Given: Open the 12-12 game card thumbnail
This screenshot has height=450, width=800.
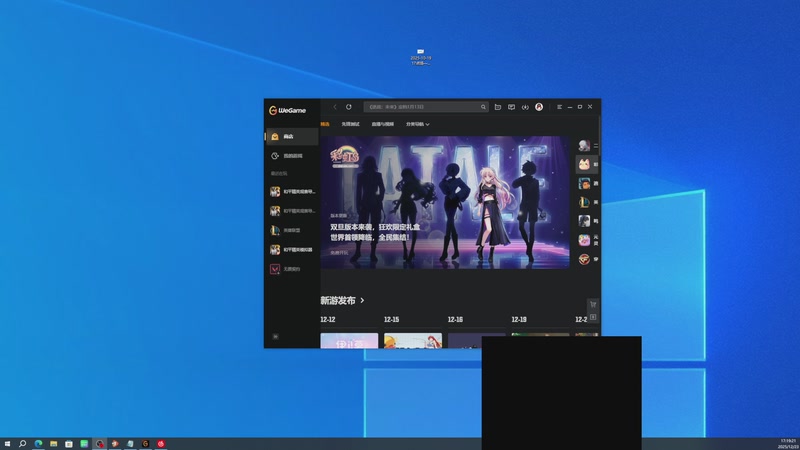Looking at the screenshot, I should tap(349, 341).
